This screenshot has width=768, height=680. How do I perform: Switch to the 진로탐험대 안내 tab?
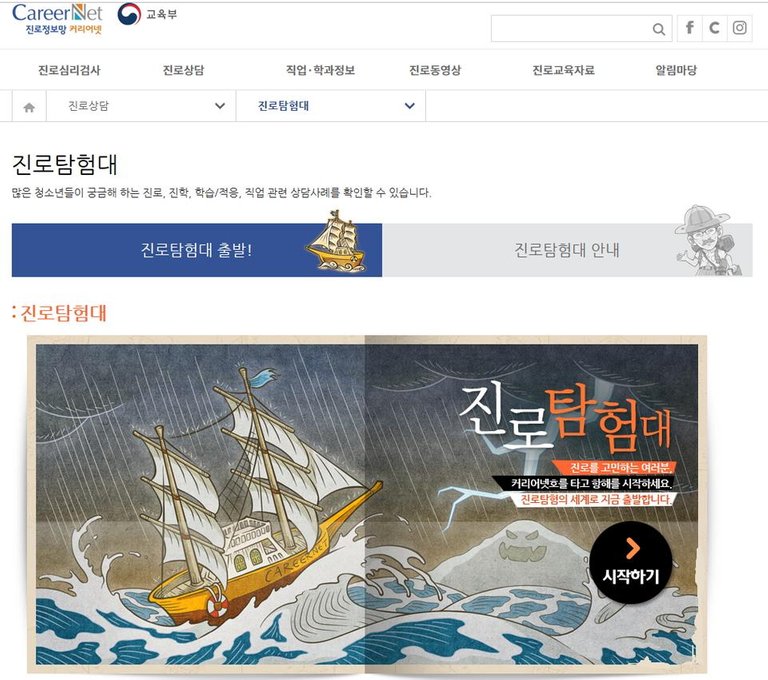pyautogui.click(x=567, y=250)
